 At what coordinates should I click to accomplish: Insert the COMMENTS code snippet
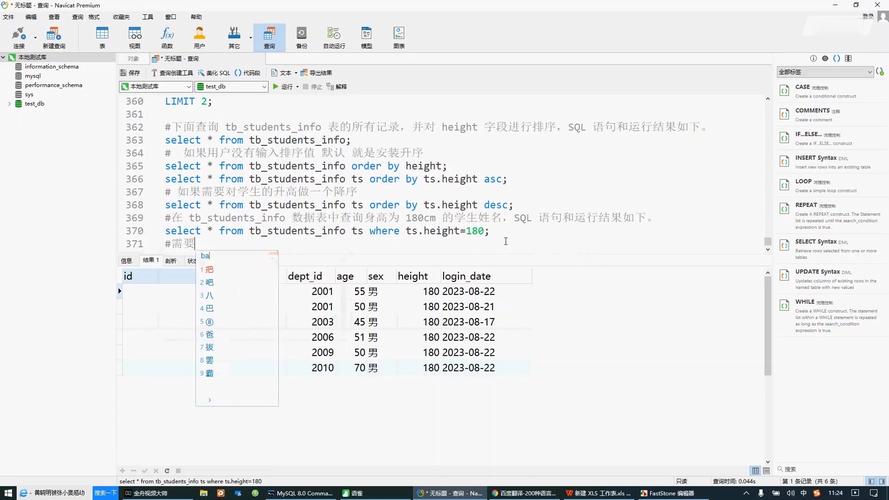point(830,114)
